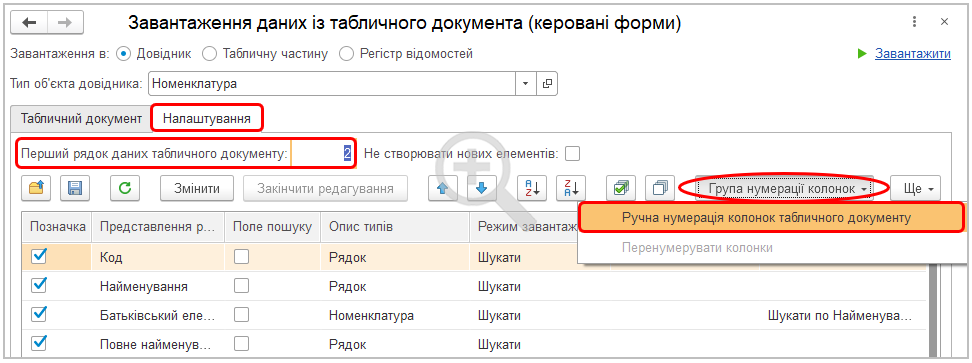Uncheck the Позначка box for Повне найменування row
The height and width of the screenshot is (363, 972).
click(x=39, y=343)
